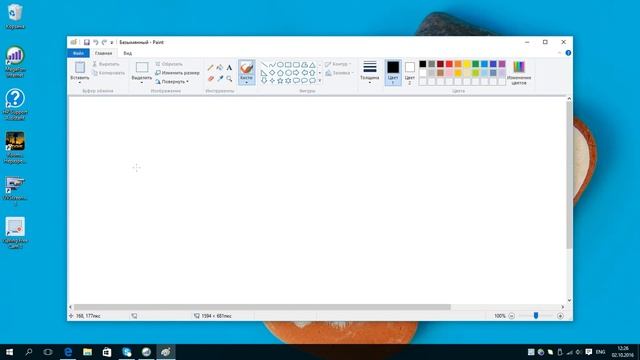The width and height of the screenshot is (640, 360).
Task: Pick the yellow color swatch
Action: click(467, 64)
